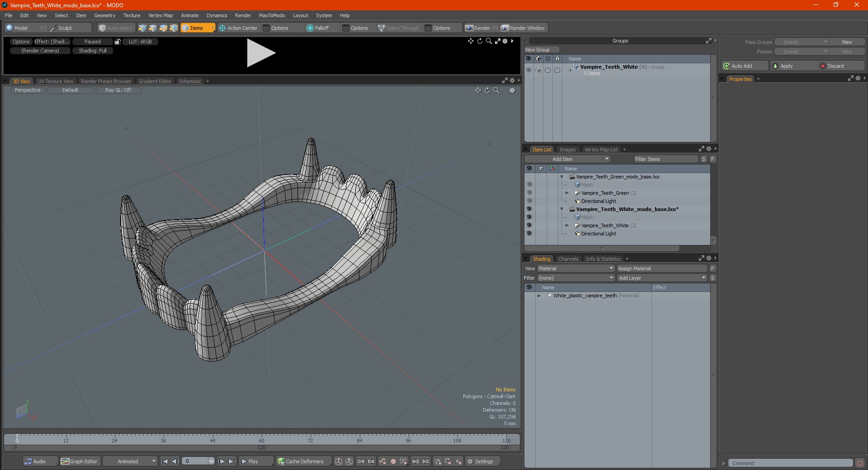Switch to the Images tab
Viewport: 868px width, 470px height.
567,150
